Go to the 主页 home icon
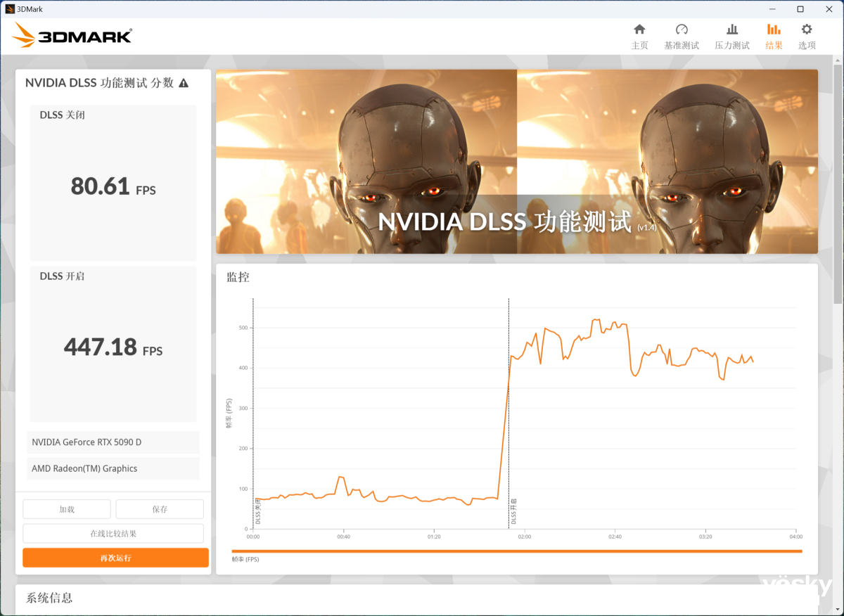Screen dimensions: 844x616 click(x=639, y=30)
